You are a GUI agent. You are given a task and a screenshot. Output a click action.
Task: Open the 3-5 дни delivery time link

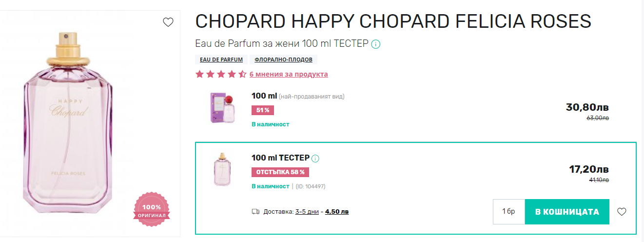[x=307, y=212]
